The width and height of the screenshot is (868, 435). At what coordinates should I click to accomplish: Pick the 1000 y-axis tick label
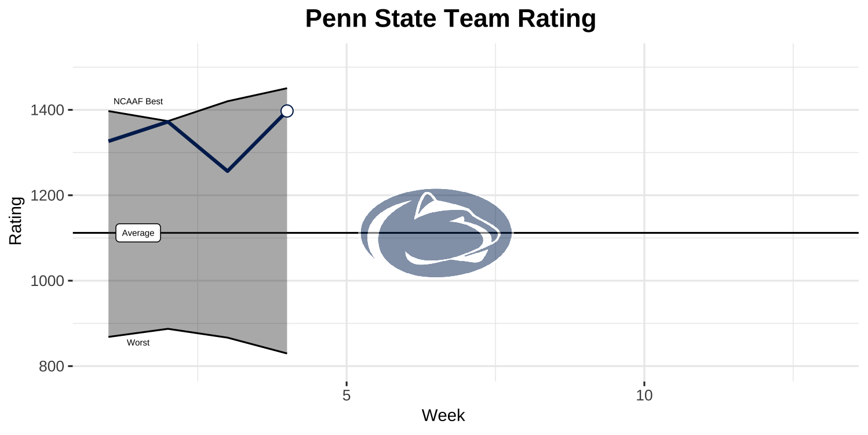47,281
